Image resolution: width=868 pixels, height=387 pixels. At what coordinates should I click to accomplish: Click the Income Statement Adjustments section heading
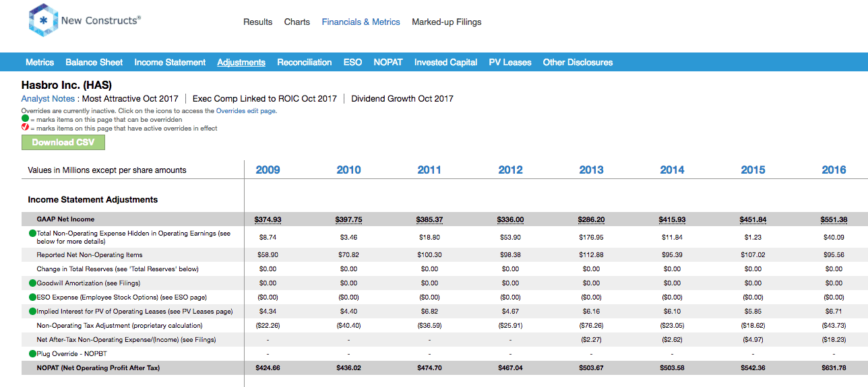93,200
